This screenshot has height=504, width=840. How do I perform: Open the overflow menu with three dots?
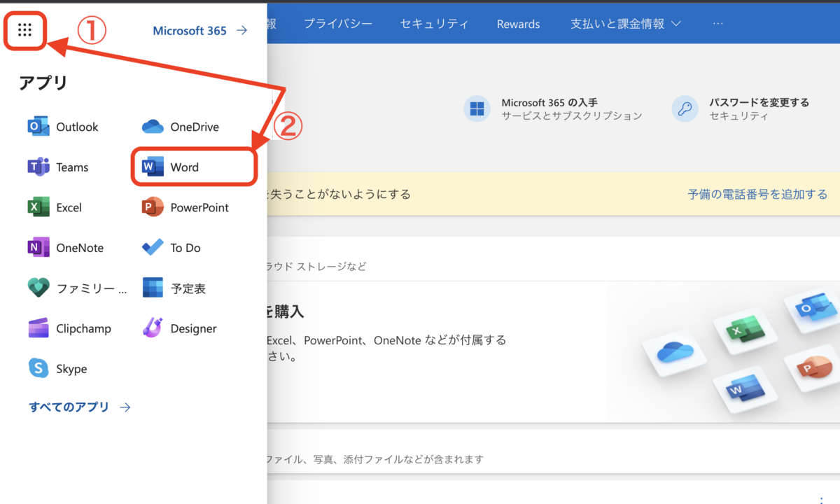coord(717,23)
